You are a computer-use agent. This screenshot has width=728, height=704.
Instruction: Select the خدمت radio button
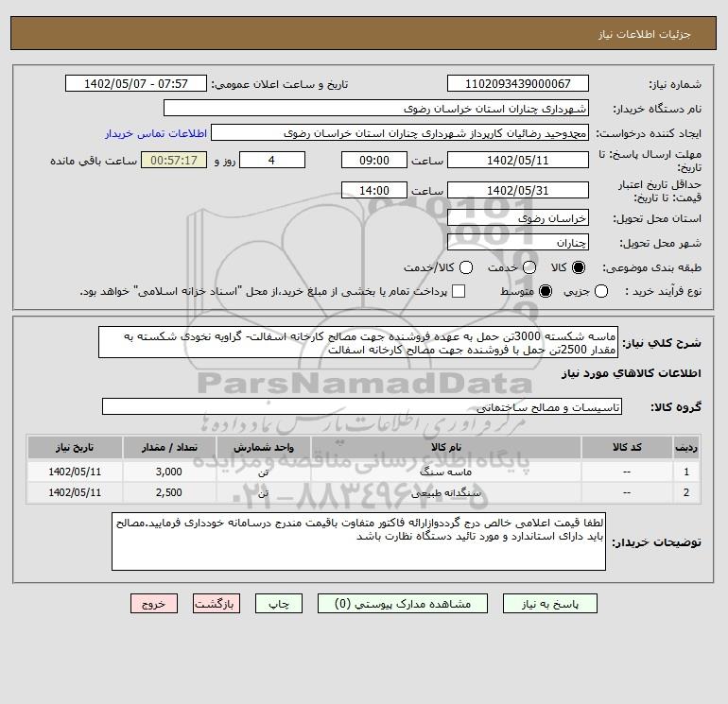click(529, 267)
